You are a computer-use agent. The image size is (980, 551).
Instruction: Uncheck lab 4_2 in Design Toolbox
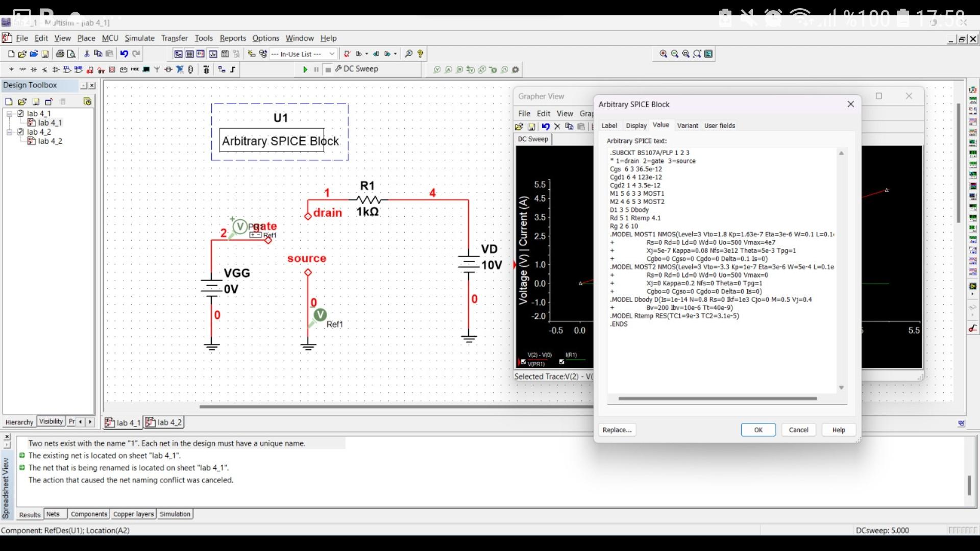21,132
